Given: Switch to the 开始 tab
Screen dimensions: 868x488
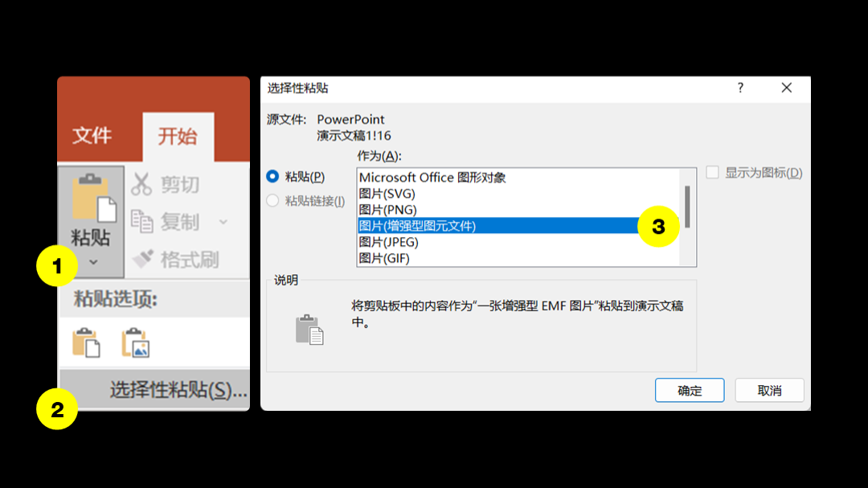Looking at the screenshot, I should (178, 136).
